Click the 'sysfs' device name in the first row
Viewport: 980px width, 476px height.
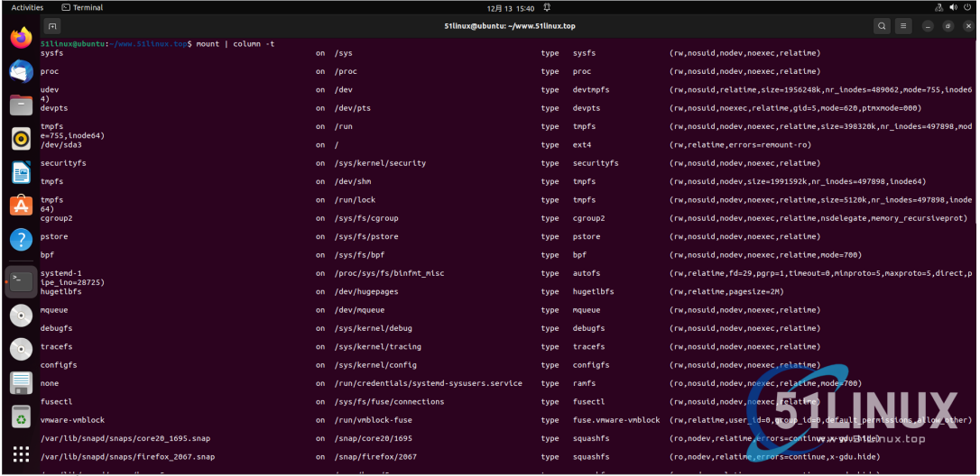click(51, 53)
